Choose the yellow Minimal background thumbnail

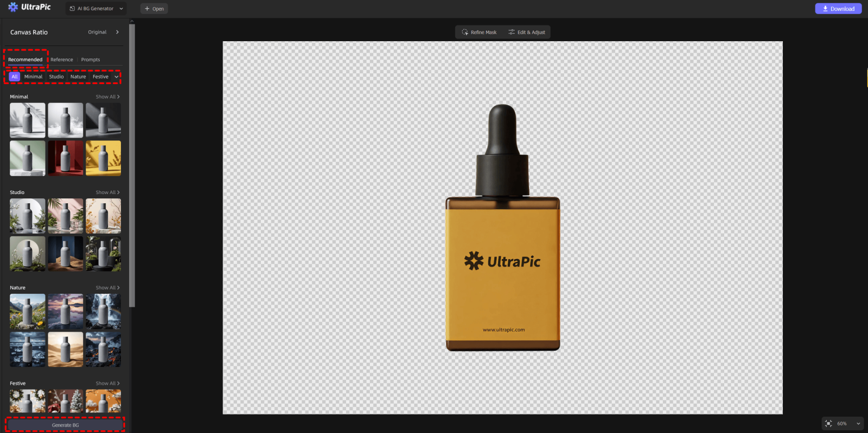[103, 158]
